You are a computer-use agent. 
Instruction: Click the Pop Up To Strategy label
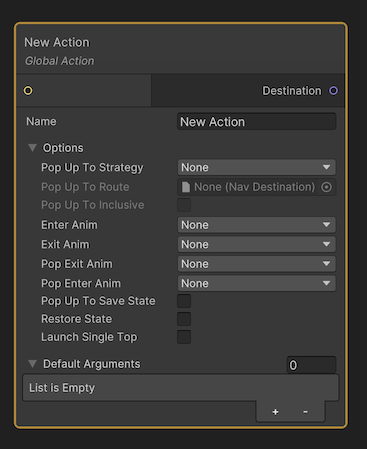(92, 167)
